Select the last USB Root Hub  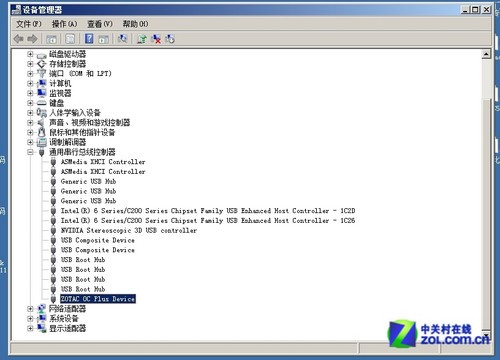[83, 289]
